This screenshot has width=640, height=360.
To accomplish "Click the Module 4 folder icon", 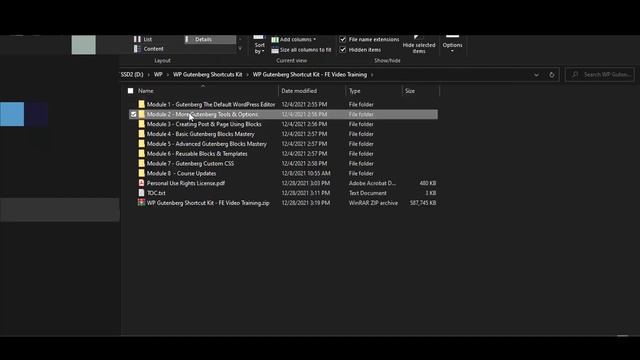I will point(141,133).
